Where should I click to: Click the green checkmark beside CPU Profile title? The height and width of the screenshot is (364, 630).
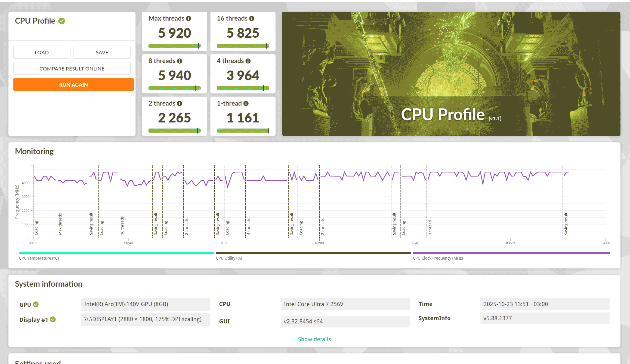point(62,21)
